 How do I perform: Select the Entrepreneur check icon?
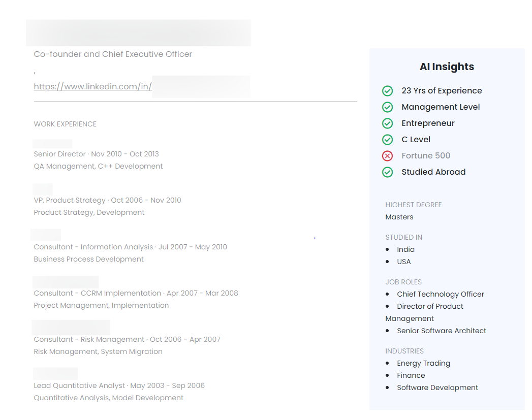(387, 123)
